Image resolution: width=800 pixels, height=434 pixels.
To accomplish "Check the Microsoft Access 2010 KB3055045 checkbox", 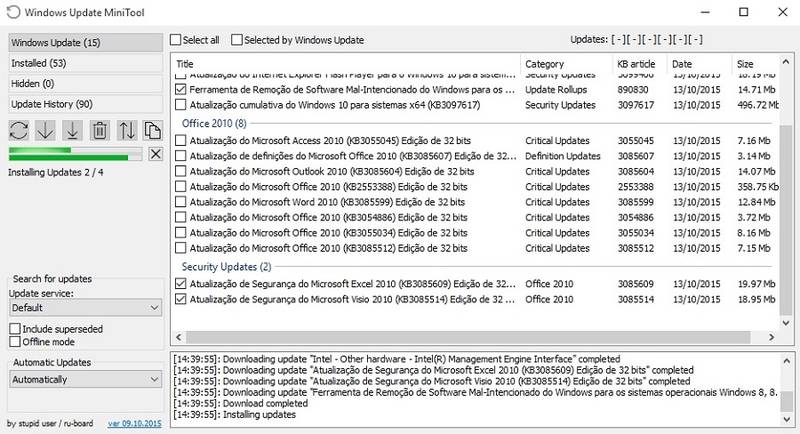I will [180, 140].
